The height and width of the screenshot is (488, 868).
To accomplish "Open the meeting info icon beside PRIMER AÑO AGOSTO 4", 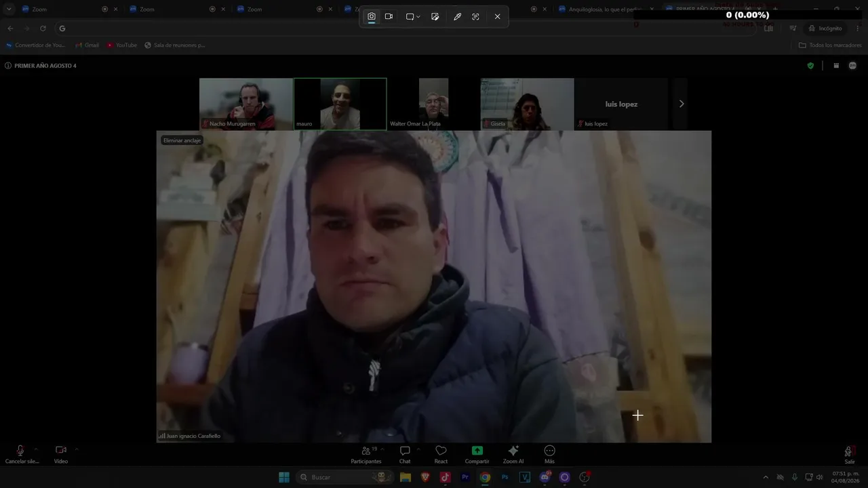I will [x=8, y=66].
